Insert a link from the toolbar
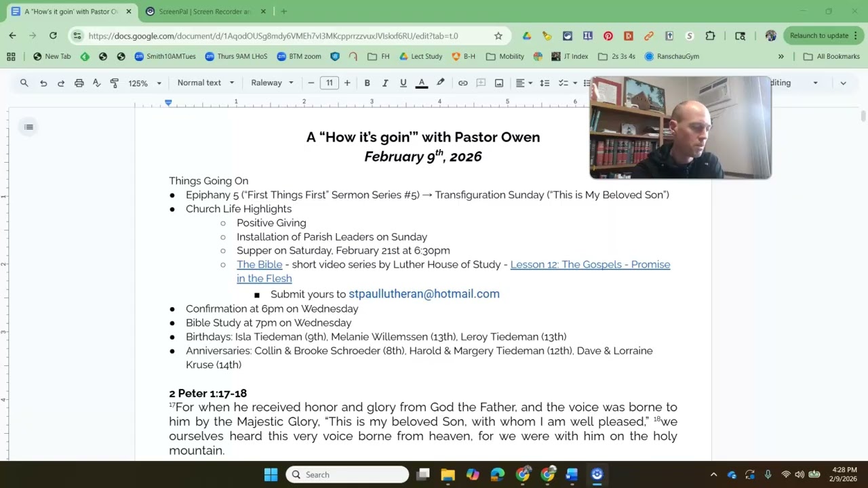Viewport: 868px width, 488px height. tap(462, 83)
